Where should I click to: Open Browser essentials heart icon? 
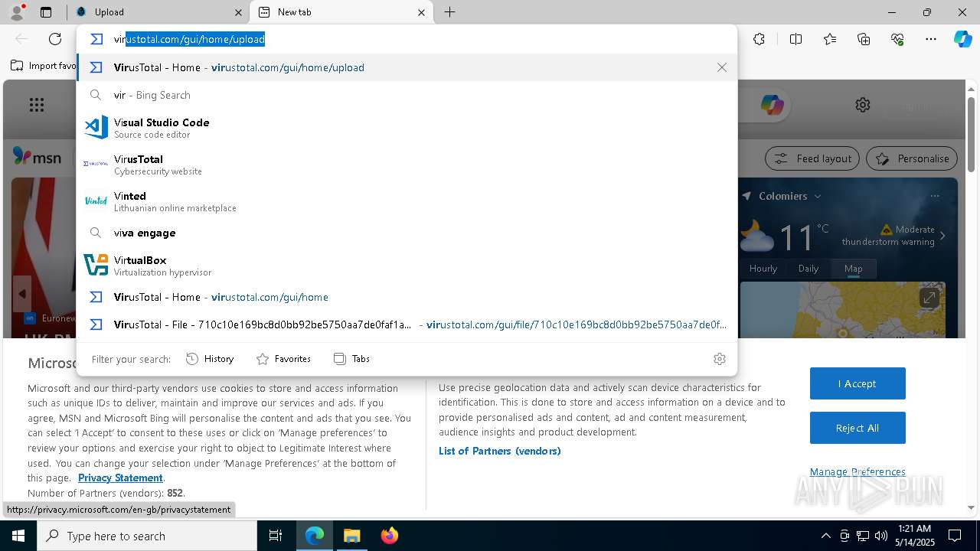click(x=897, y=39)
